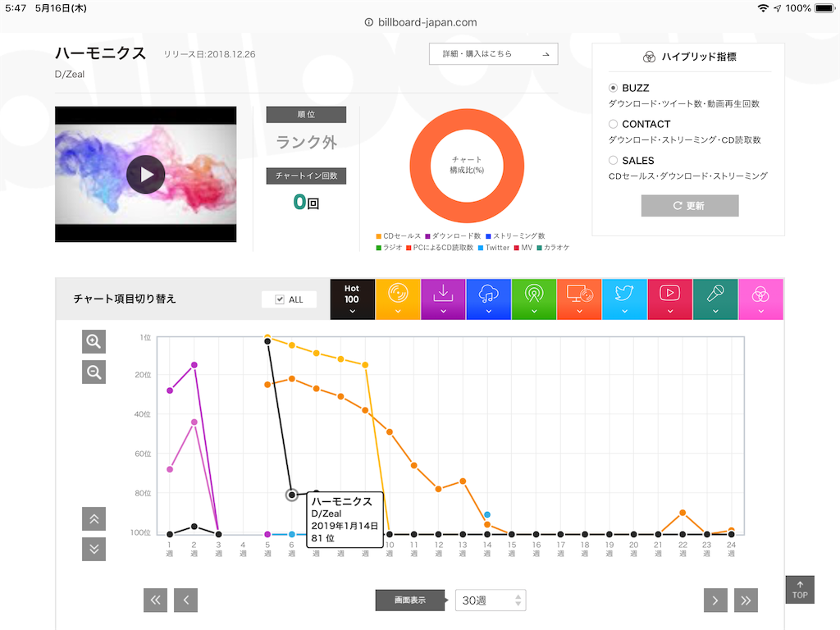840x630 pixels.
Task: Click the green ラジオ legend entry
Action: coord(389,248)
